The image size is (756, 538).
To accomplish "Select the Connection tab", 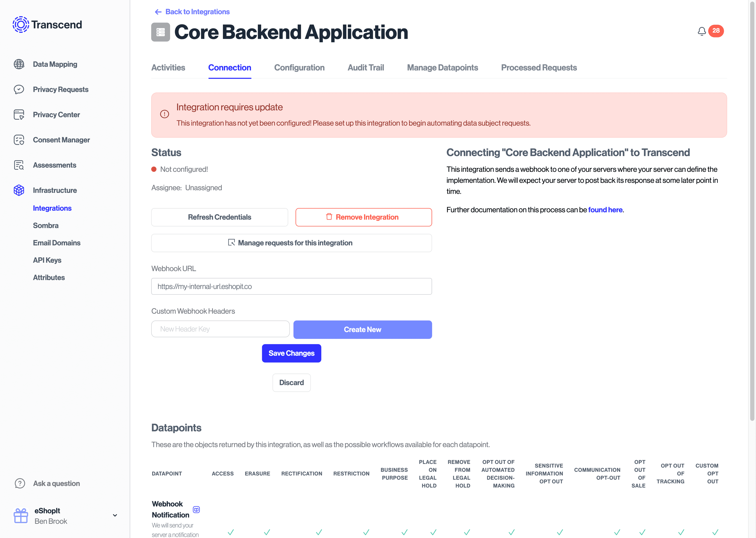I will [230, 68].
